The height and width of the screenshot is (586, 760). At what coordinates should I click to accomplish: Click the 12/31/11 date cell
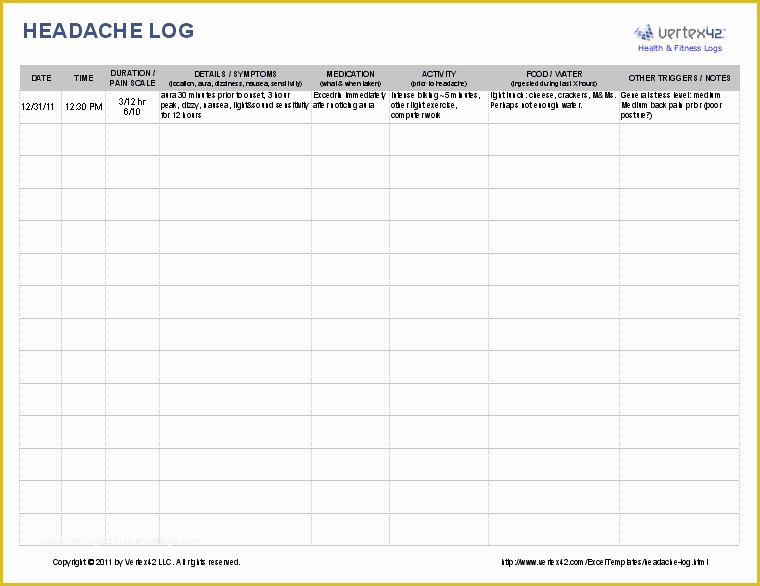pos(41,107)
